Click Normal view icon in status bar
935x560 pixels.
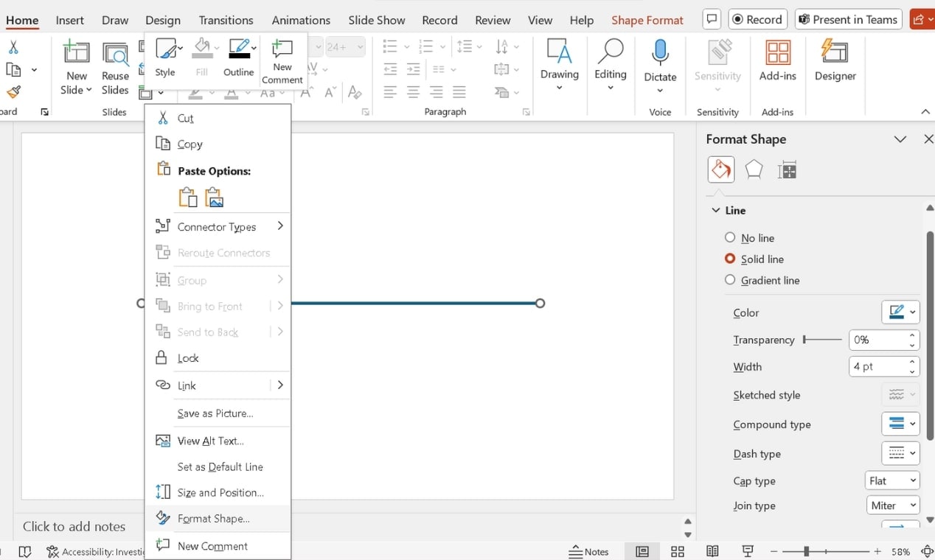[642, 551]
